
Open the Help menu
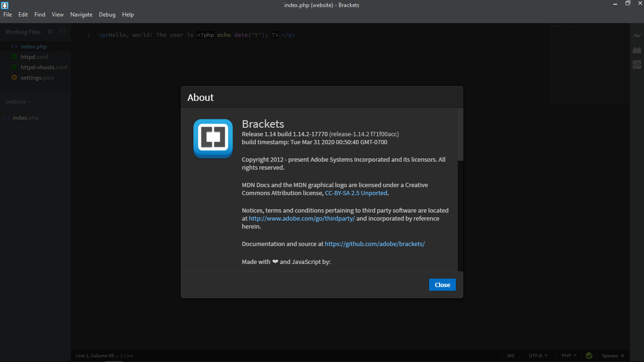point(128,15)
